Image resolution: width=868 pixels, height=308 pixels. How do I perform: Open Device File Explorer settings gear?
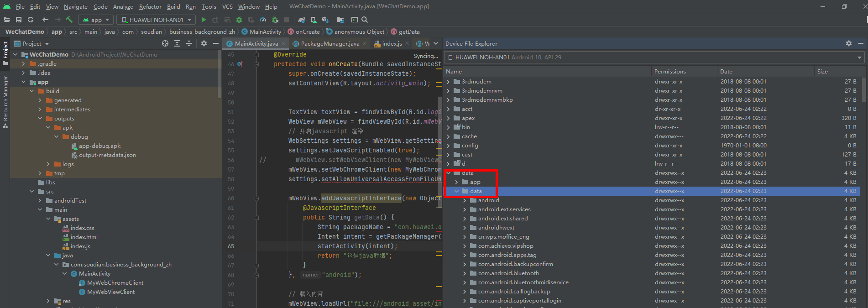tap(849, 43)
